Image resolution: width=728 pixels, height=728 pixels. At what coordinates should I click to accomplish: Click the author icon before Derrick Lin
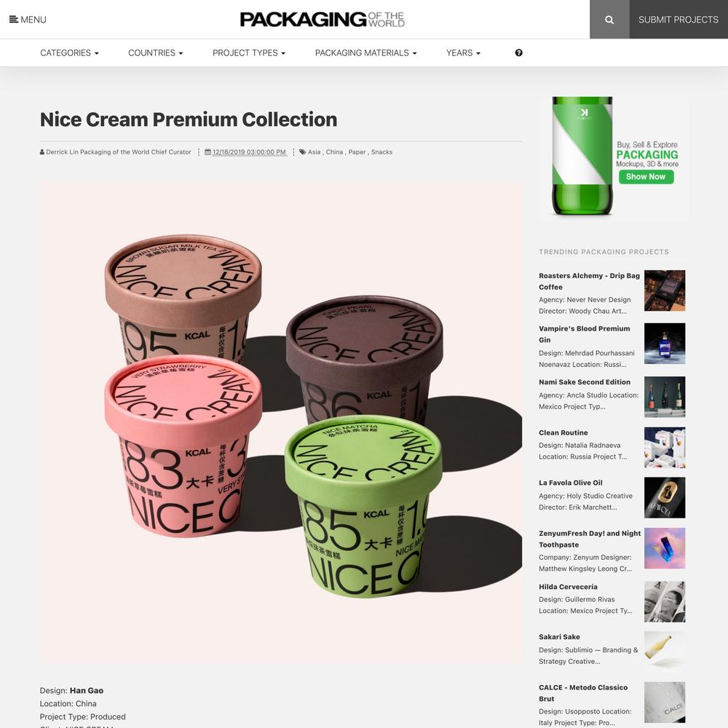click(x=42, y=152)
